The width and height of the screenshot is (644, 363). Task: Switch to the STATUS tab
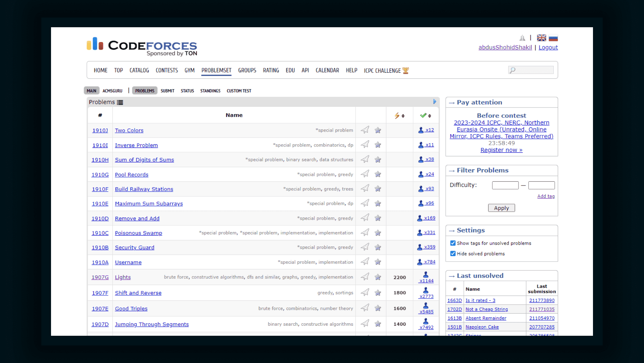pos(187,91)
